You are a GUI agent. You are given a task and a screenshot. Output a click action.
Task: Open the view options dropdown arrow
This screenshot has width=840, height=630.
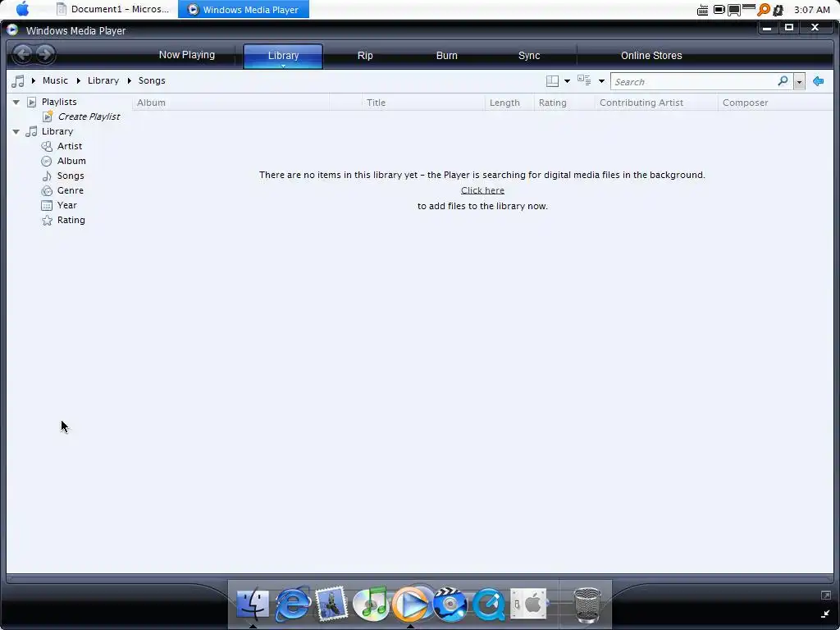pos(601,81)
